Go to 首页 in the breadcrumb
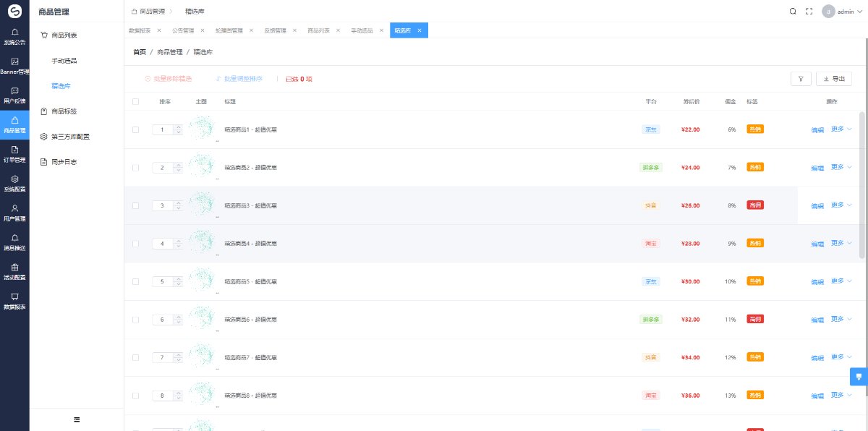This screenshot has width=868, height=431. (x=140, y=52)
